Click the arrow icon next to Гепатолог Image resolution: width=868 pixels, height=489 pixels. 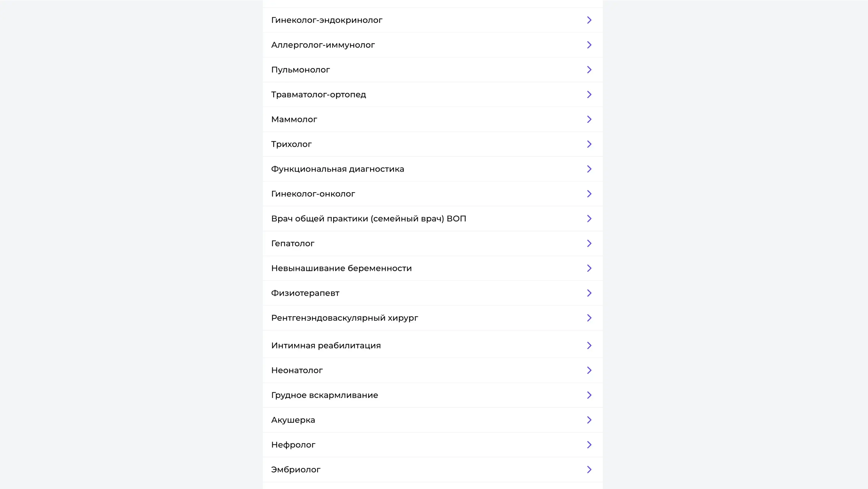pyautogui.click(x=589, y=243)
